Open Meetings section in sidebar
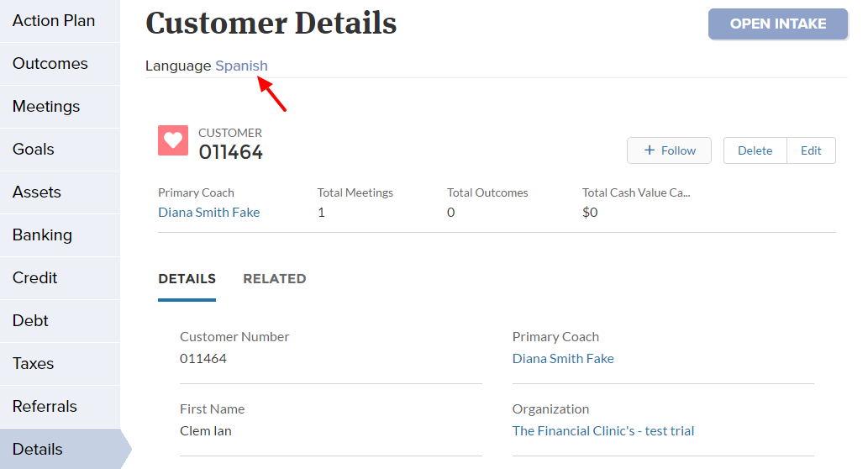This screenshot has height=469, width=868. click(x=60, y=106)
